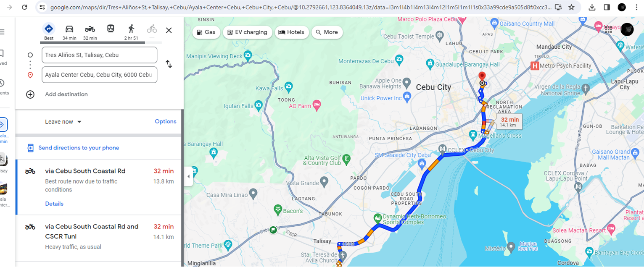Image resolution: width=644 pixels, height=267 pixels.
Task: Show EV charging places
Action: (247, 32)
